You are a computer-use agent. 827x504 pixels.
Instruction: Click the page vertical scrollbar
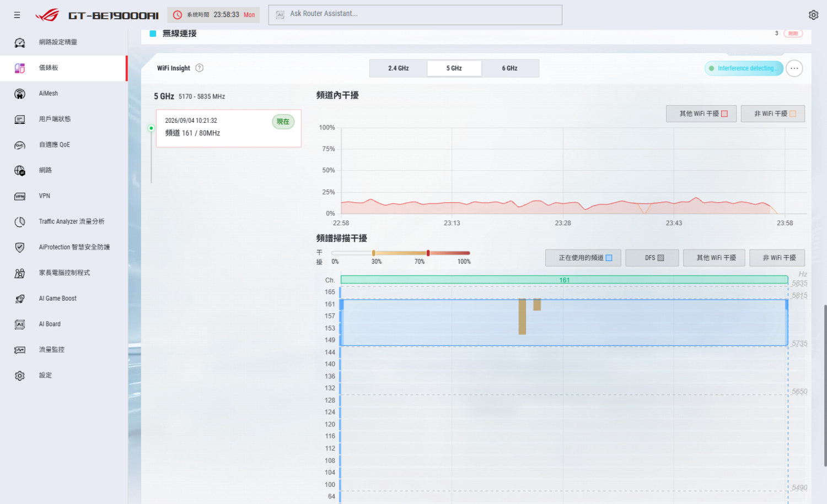click(825, 386)
